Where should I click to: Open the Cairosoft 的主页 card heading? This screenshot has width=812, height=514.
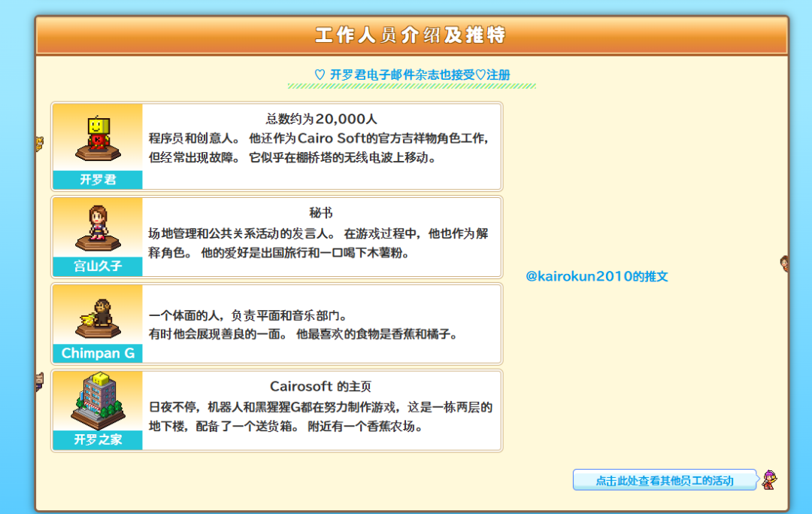pos(320,387)
